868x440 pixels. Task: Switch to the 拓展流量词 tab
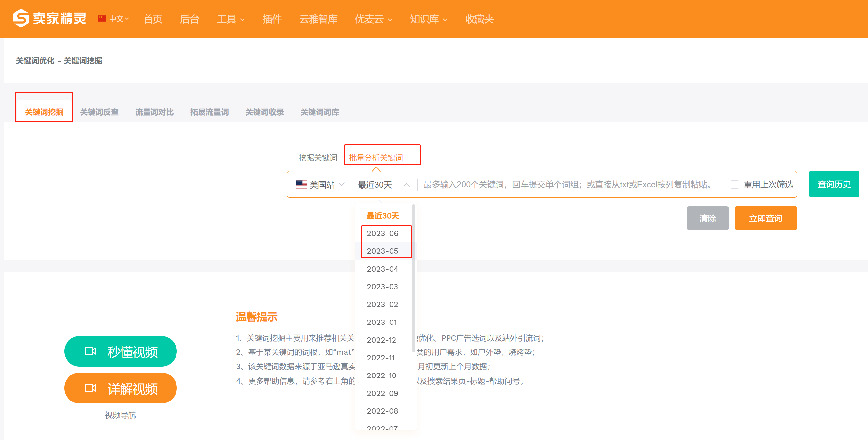tap(209, 112)
